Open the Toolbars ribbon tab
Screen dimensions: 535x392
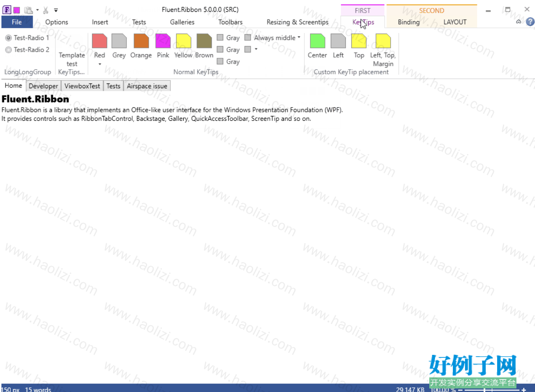point(230,22)
